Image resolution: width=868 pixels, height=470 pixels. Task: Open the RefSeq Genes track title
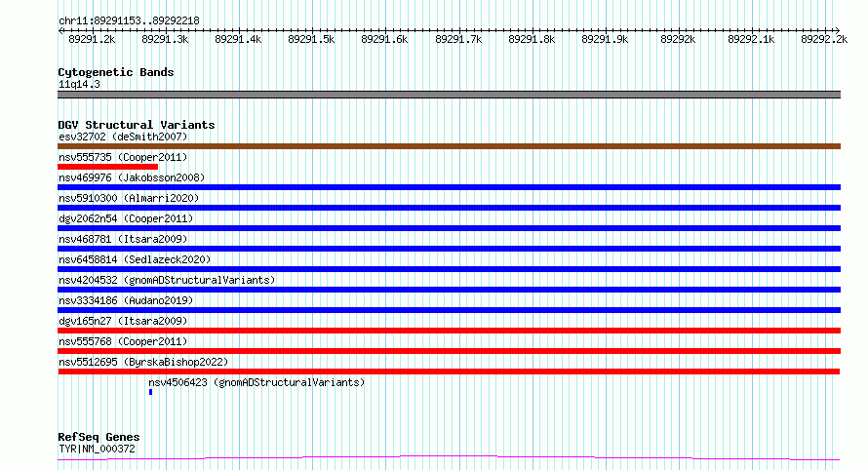pyautogui.click(x=99, y=438)
